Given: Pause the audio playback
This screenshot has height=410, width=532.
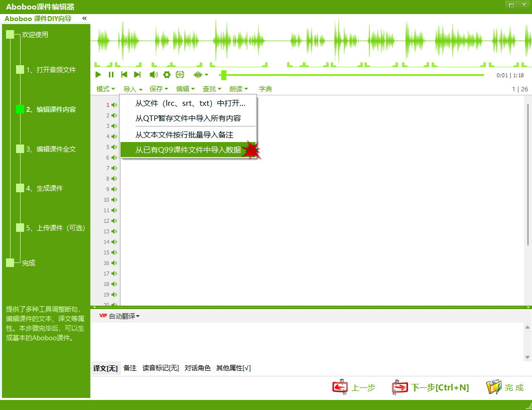Looking at the screenshot, I should coord(110,74).
